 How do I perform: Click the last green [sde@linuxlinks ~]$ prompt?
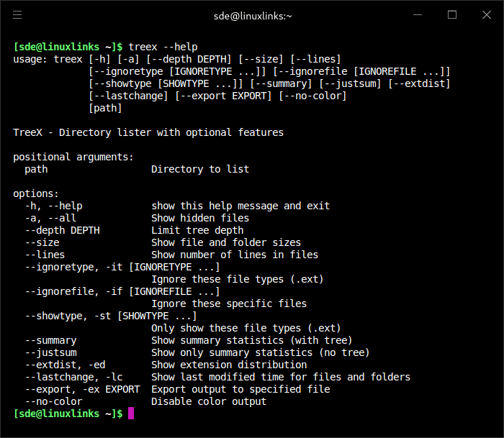tap(68, 414)
